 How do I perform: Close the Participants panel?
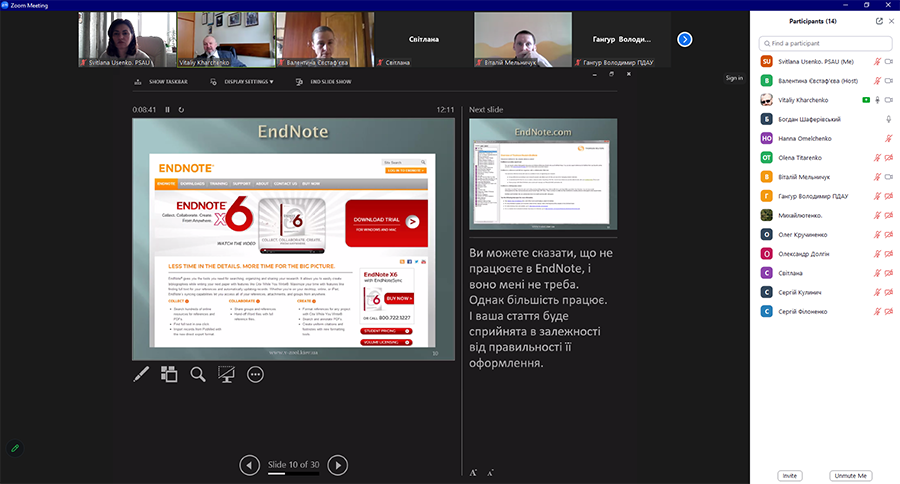891,21
